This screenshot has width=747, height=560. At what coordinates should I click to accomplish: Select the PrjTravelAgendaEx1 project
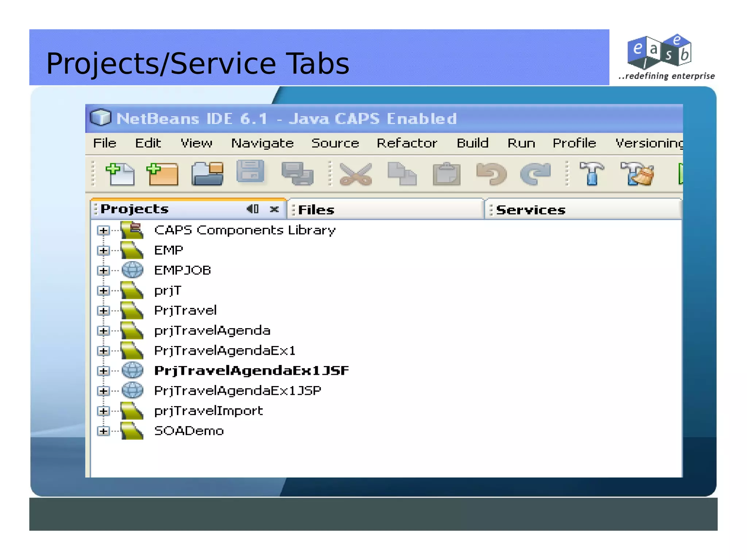pyautogui.click(x=225, y=351)
